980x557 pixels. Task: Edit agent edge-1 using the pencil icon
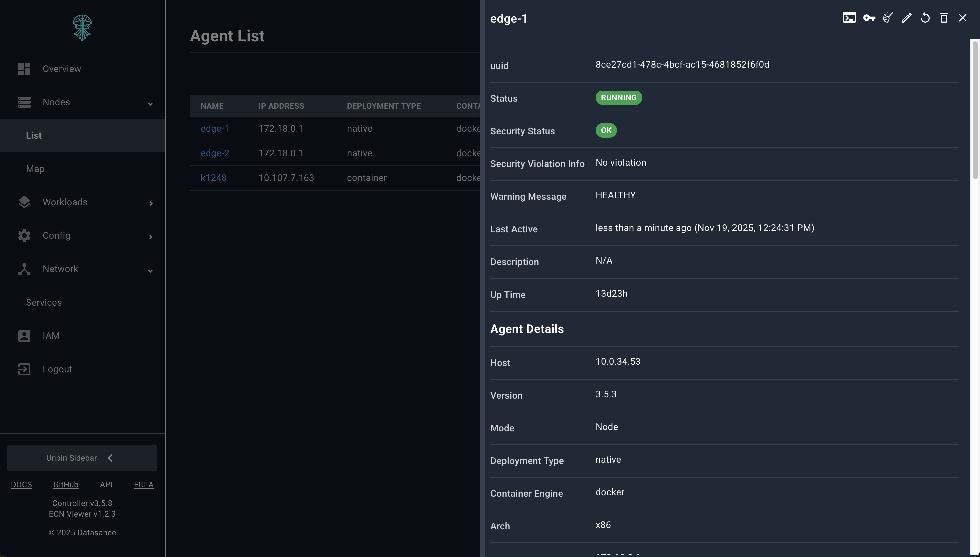[906, 18]
